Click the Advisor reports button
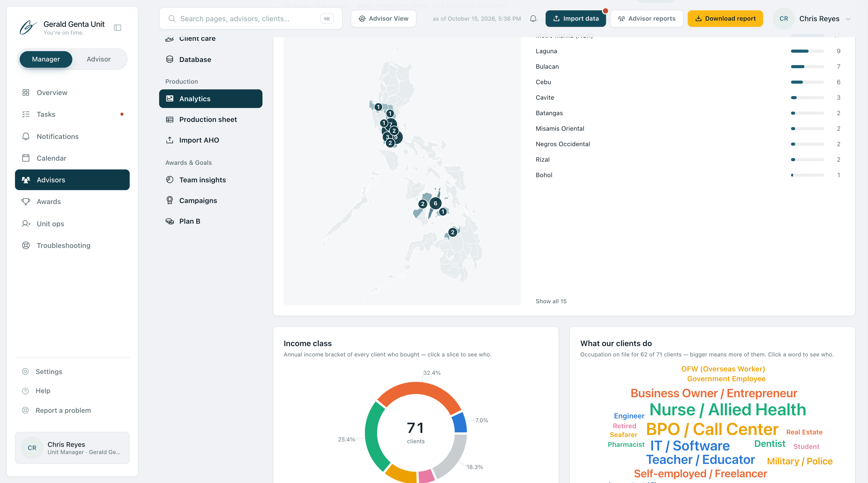868x483 pixels. [647, 19]
